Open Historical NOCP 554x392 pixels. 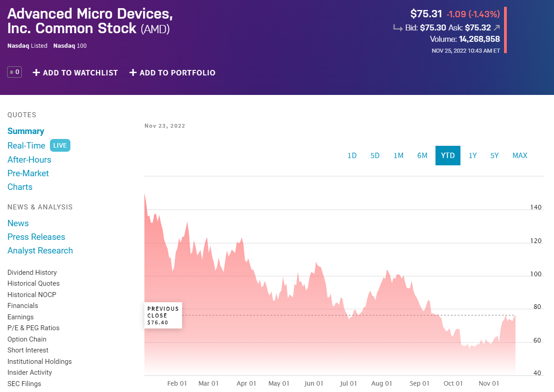point(32,294)
